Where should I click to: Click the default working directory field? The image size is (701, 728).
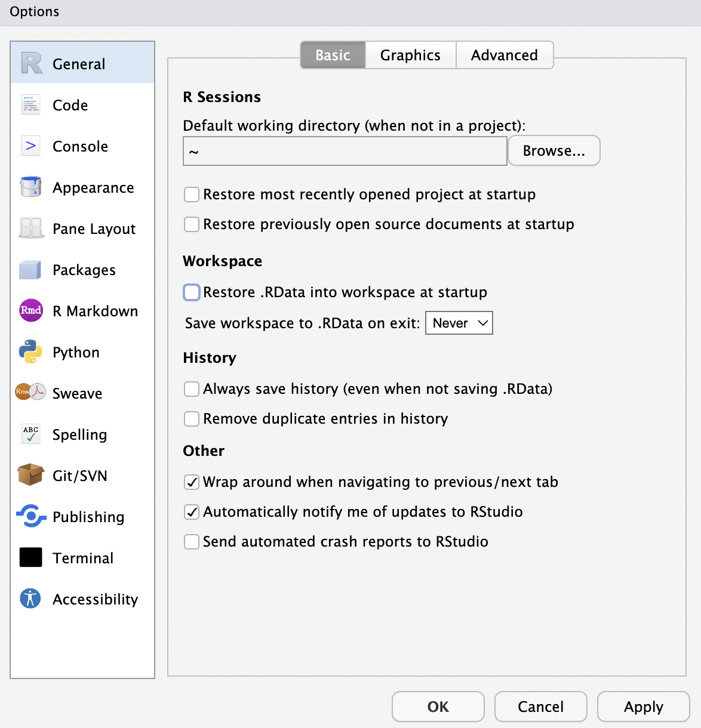click(x=345, y=152)
